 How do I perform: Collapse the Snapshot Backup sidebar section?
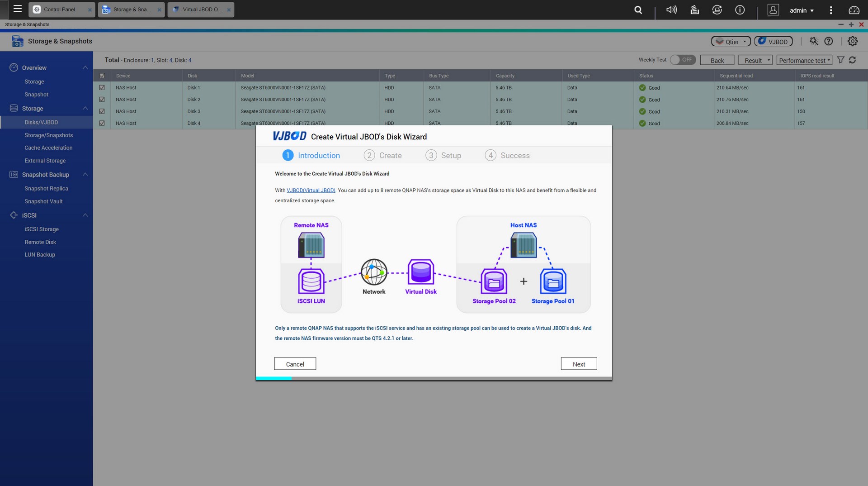point(85,174)
